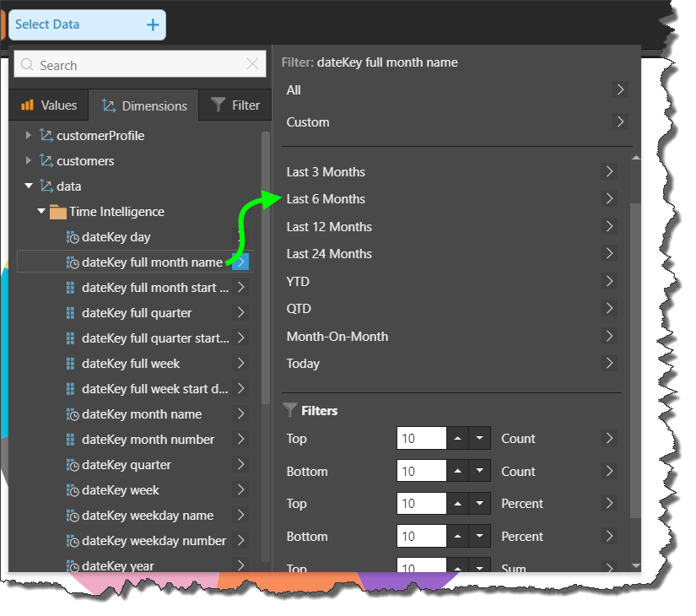The height and width of the screenshot is (616, 696).
Task: Increase the Bottom Count value
Action: pos(457,471)
